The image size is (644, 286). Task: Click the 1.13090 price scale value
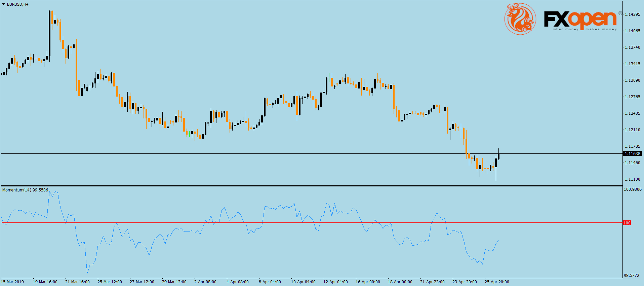(632, 80)
